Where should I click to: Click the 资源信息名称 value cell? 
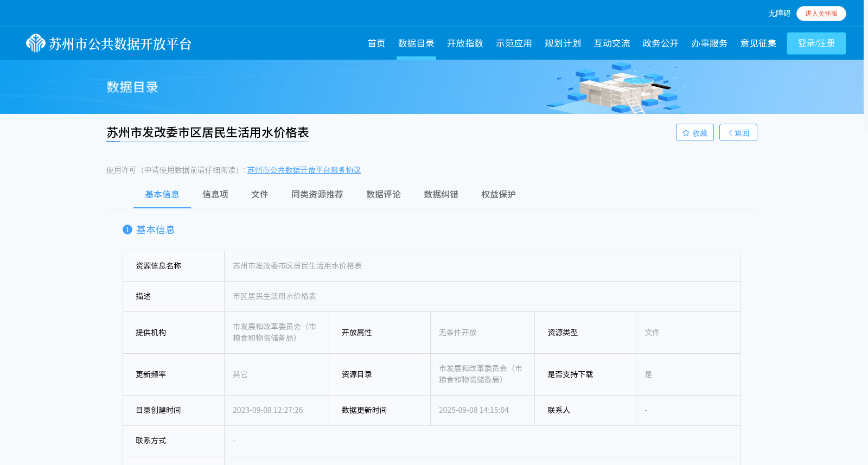click(482, 266)
